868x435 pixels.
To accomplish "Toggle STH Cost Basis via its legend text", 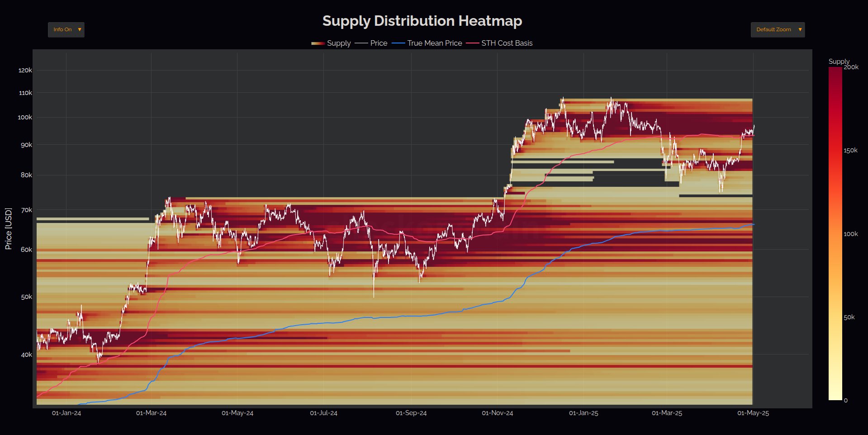I will click(507, 43).
